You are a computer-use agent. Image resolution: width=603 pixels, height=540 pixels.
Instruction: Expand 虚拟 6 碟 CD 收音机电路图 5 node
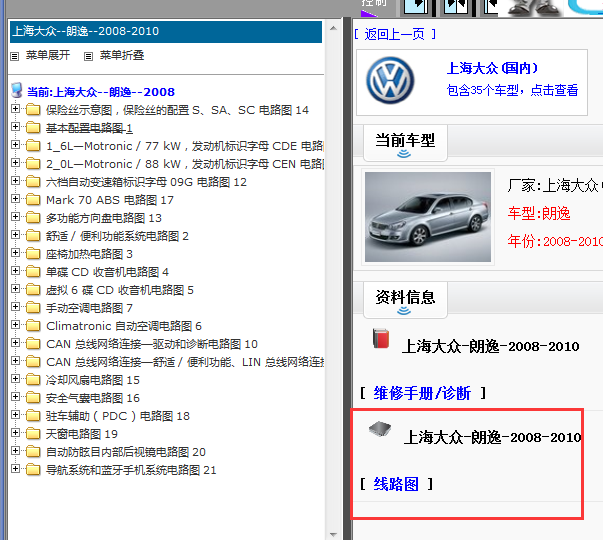(15, 288)
